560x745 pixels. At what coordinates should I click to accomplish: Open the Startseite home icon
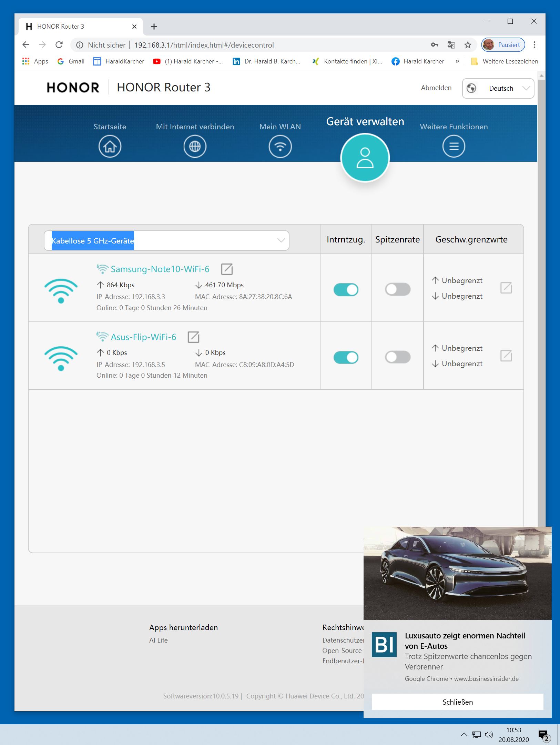tap(110, 147)
